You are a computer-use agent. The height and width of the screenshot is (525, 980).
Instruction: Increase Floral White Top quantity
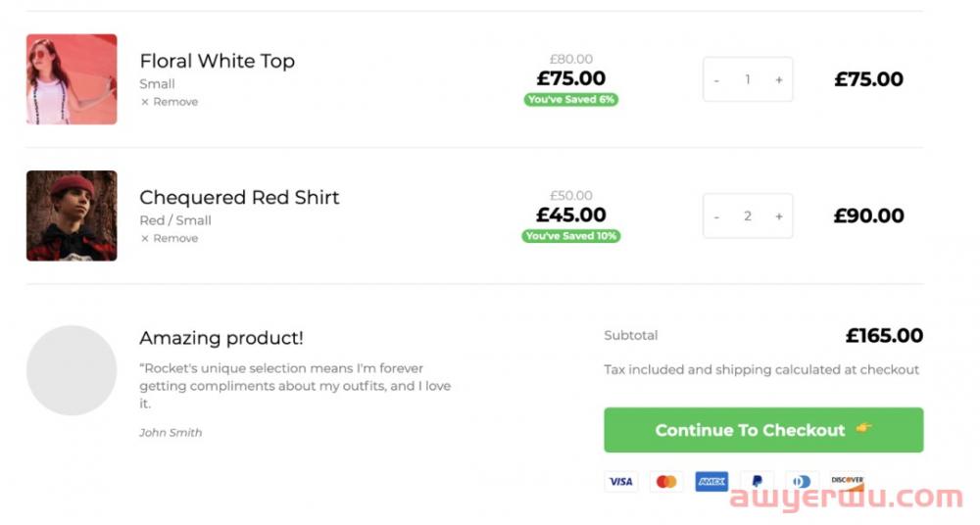point(779,80)
